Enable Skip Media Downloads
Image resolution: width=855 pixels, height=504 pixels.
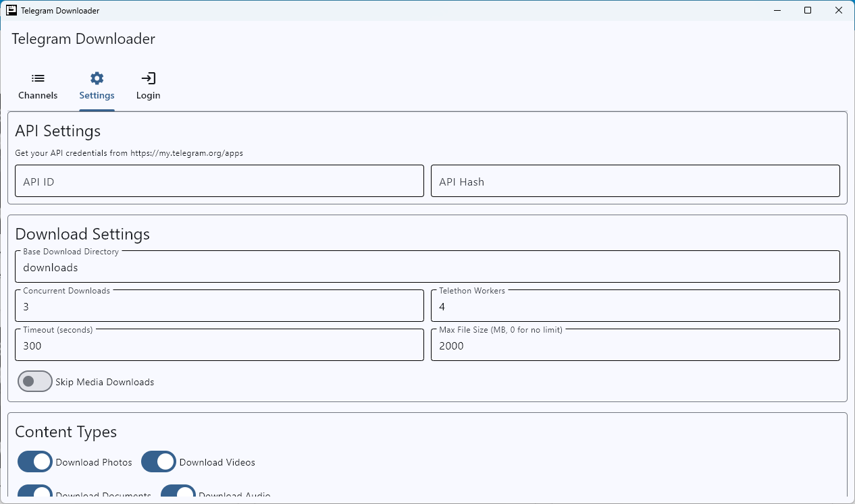click(34, 381)
